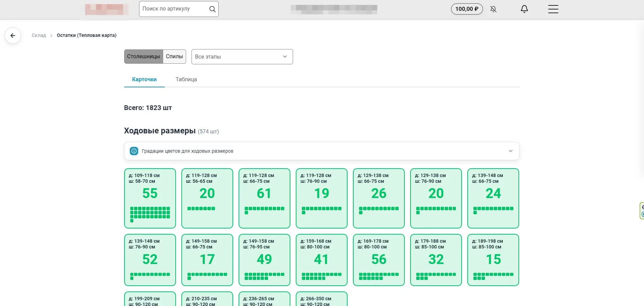The height and width of the screenshot is (306, 644).
Task: Open the Все этапы dropdown
Action: point(242,57)
